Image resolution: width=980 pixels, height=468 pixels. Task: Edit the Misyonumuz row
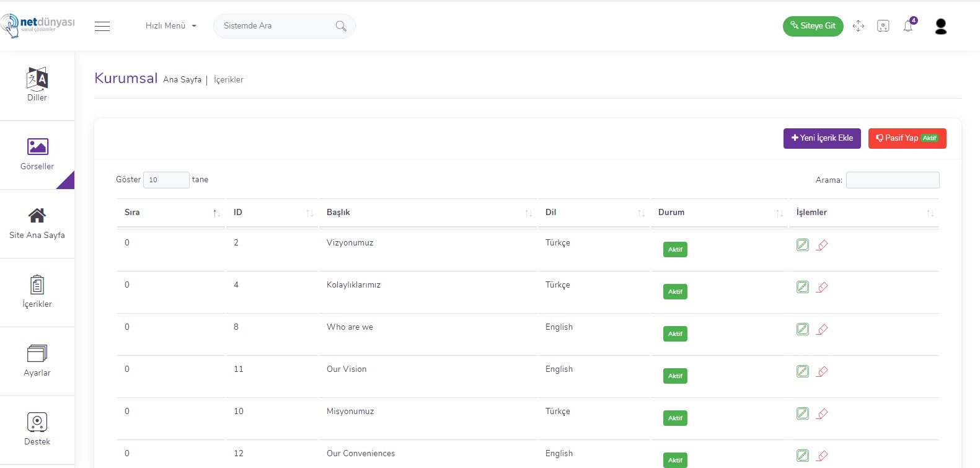click(803, 413)
